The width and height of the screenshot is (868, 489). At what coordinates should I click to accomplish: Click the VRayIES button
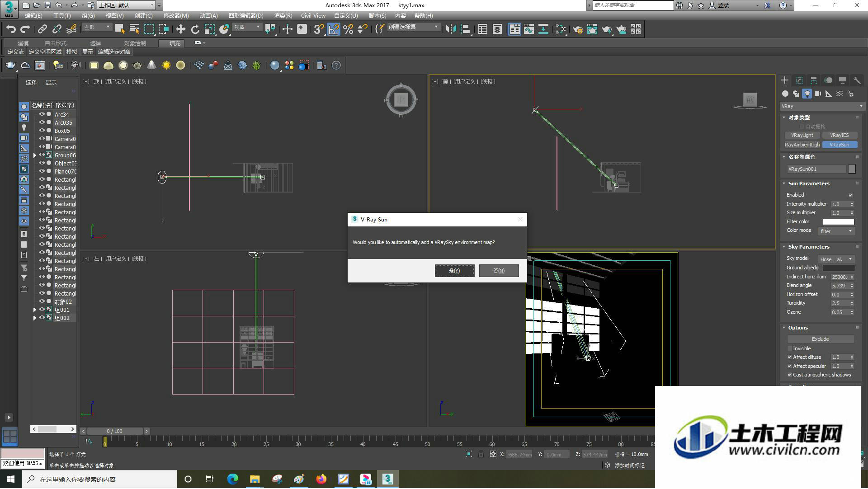click(x=839, y=136)
